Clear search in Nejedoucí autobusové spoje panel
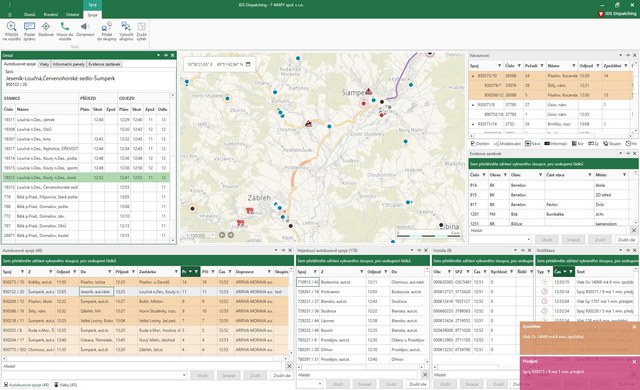Screen dimensions: 640x390 coord(425,374)
